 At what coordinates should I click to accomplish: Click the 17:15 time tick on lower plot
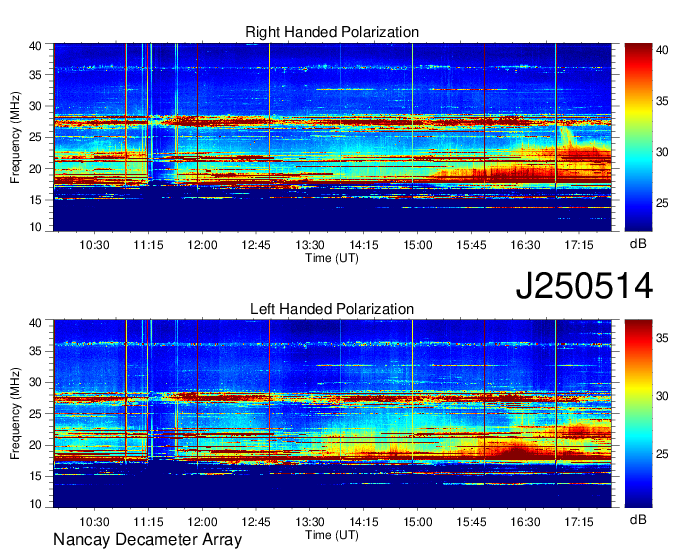click(x=579, y=522)
